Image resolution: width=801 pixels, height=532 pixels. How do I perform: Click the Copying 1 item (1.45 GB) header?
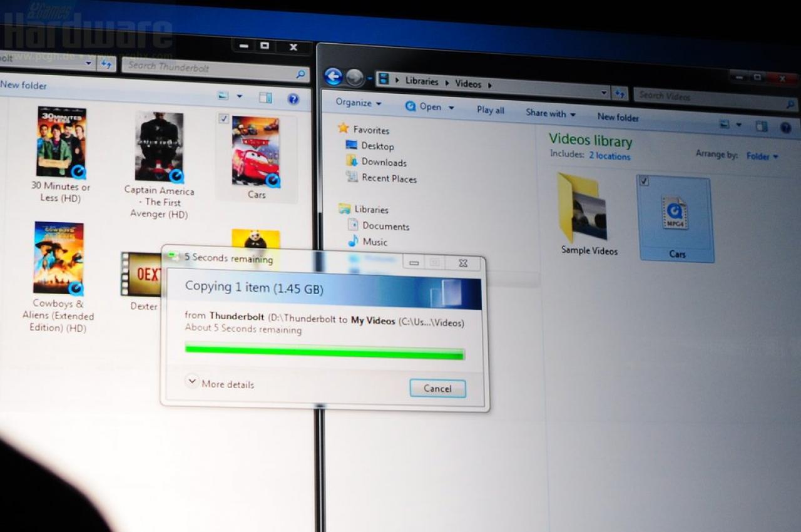pyautogui.click(x=254, y=287)
